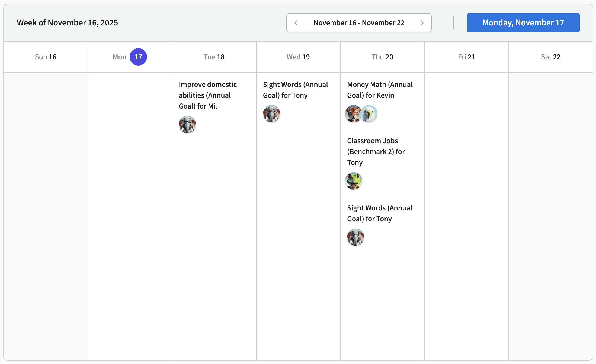The height and width of the screenshot is (364, 596).
Task: Click elephant avatar under Improve domestic abilities
Action: click(187, 125)
